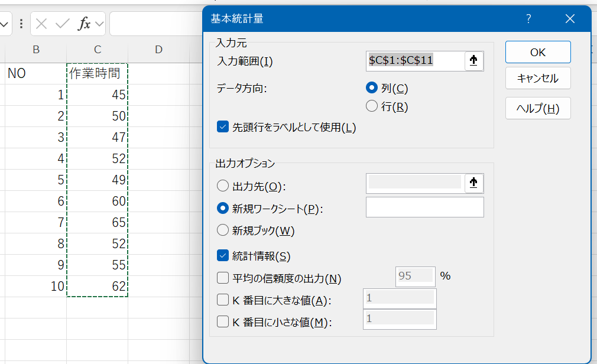Click the formula bar cancel X icon
This screenshot has width=597, height=364.
(41, 24)
